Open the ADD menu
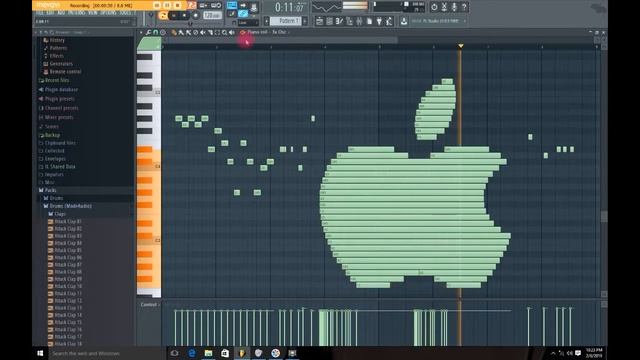The height and width of the screenshot is (360, 640). [x=61, y=13]
